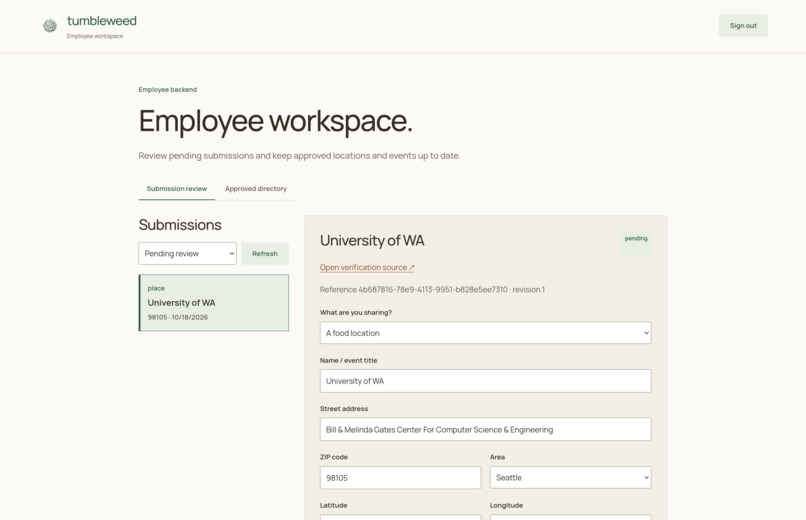Open the Pending review filter dropdown
806x520 pixels.
pyautogui.click(x=188, y=253)
